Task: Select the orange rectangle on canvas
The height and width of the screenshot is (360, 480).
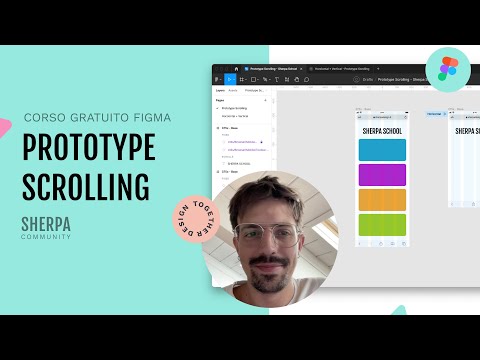Action: 382,200
